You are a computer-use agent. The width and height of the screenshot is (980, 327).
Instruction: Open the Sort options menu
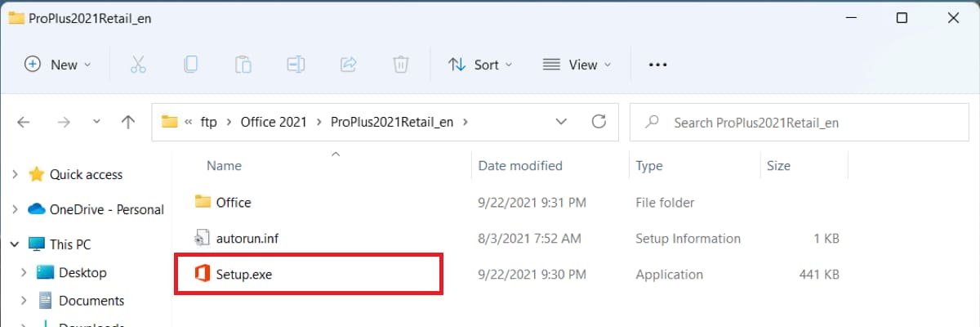click(481, 65)
